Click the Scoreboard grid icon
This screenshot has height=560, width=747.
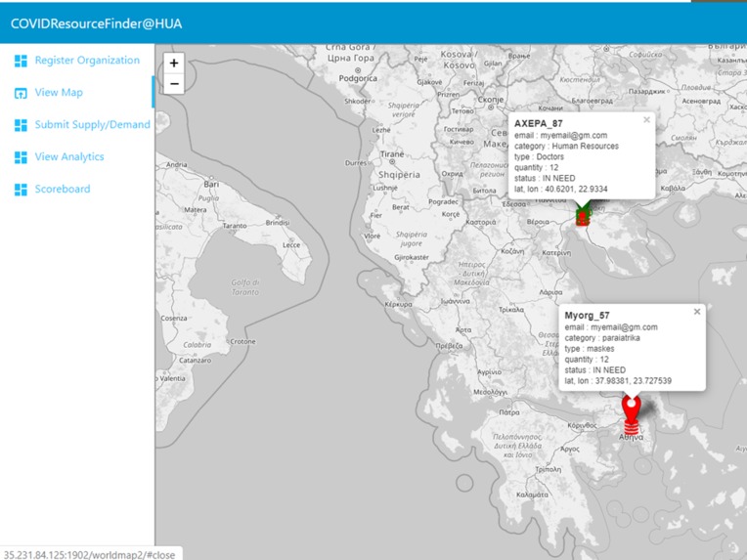pyautogui.click(x=21, y=189)
